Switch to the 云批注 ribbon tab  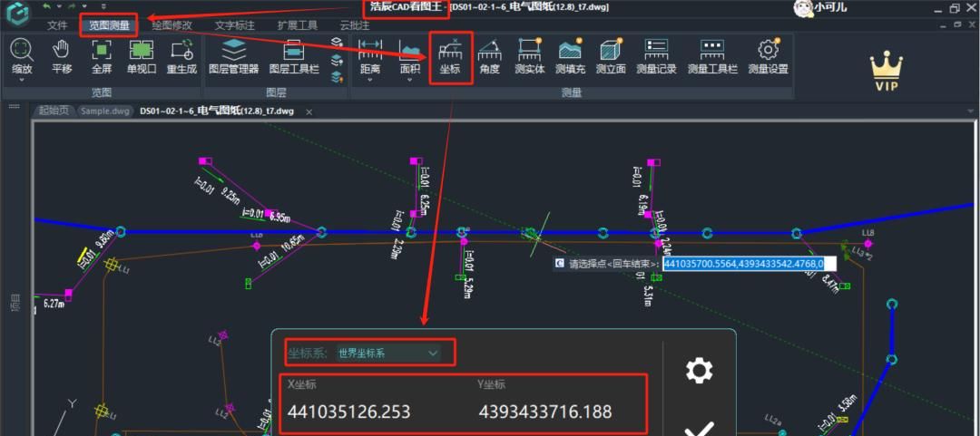coord(355,25)
